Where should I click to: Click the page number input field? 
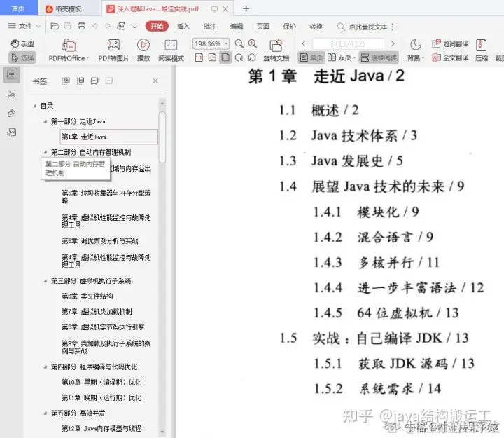[x=348, y=43]
